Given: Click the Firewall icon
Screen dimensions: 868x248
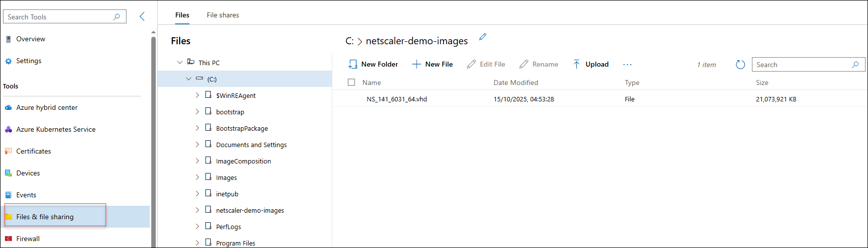Looking at the screenshot, I should point(8,239).
